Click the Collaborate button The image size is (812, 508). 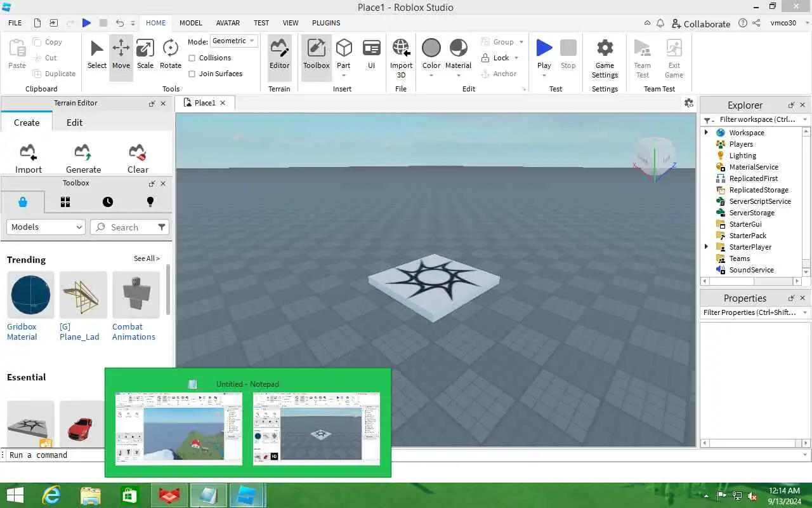[x=701, y=23]
